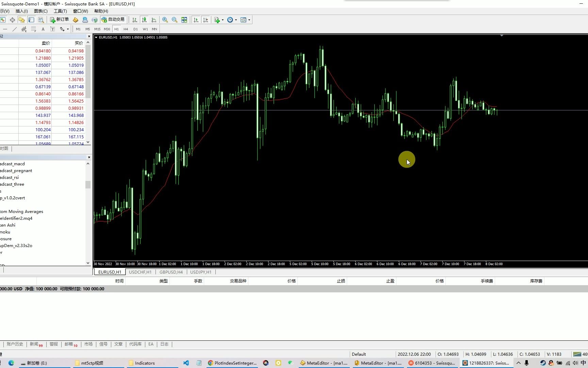Open the Market Watch favorites icon

tap(22, 20)
